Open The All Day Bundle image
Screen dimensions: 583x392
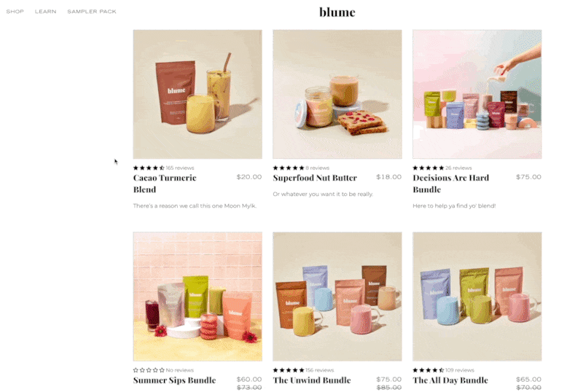477,297
